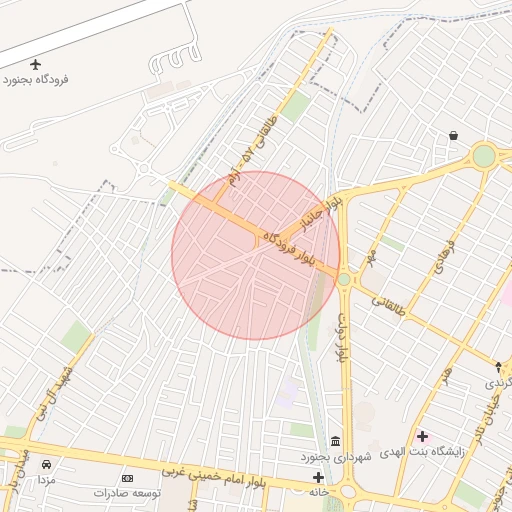
Task: Click the large green roundabout in the northeast
Action: tap(484, 157)
